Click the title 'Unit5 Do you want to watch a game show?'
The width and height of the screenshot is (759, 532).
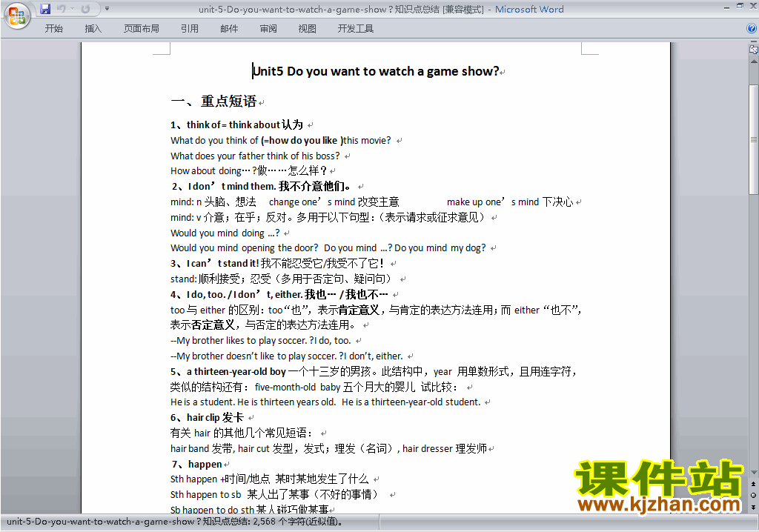(x=376, y=72)
